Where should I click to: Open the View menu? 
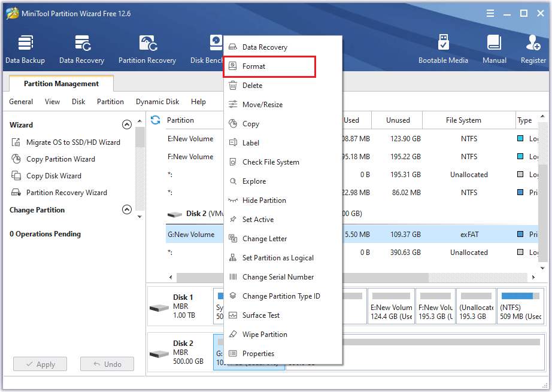tap(53, 102)
